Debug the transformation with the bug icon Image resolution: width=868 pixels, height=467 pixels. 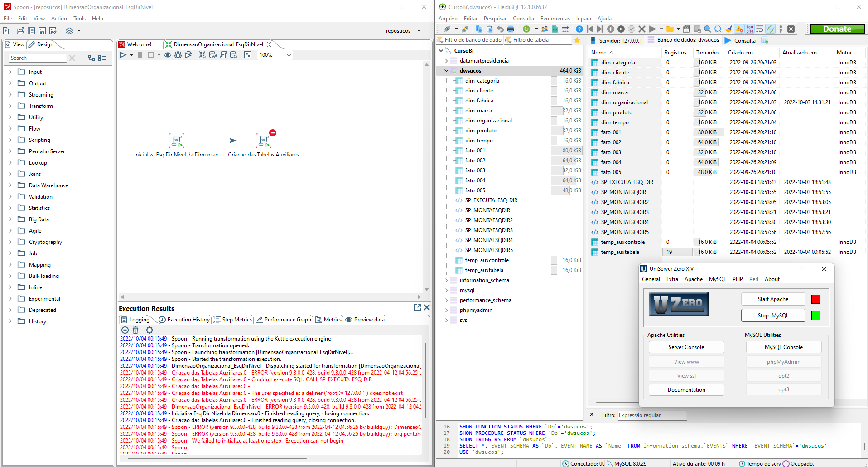click(x=178, y=55)
